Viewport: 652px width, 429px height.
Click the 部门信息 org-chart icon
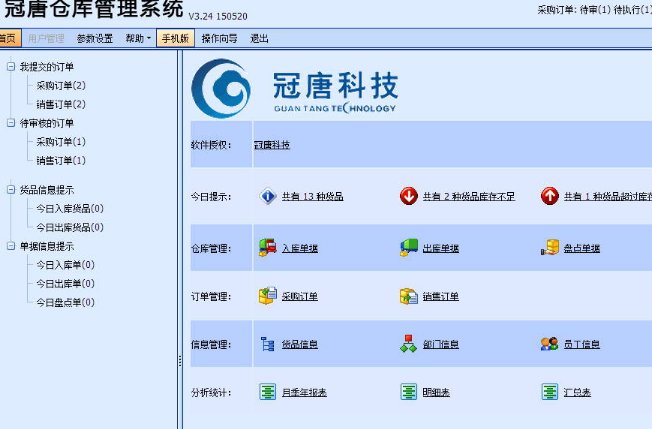pyautogui.click(x=409, y=344)
